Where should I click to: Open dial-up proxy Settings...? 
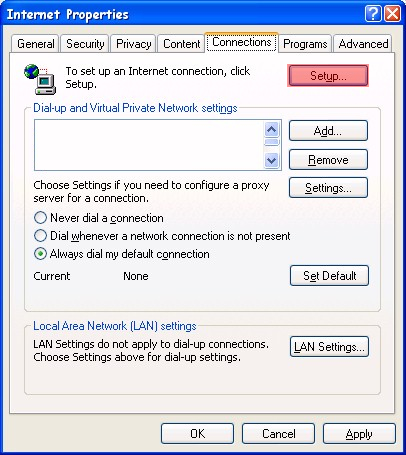click(328, 188)
